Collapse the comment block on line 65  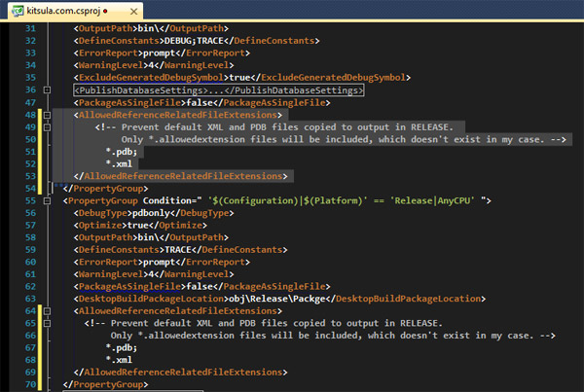pyautogui.click(x=47, y=323)
